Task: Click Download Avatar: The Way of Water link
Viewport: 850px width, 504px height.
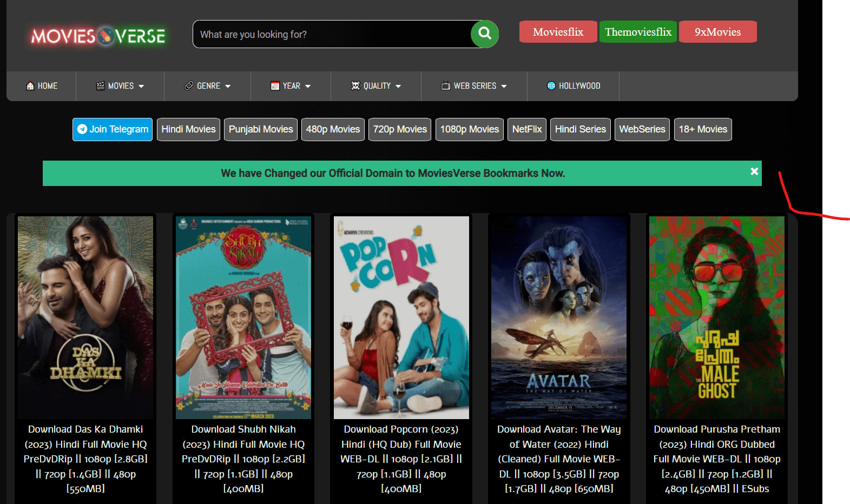Action: pyautogui.click(x=559, y=459)
